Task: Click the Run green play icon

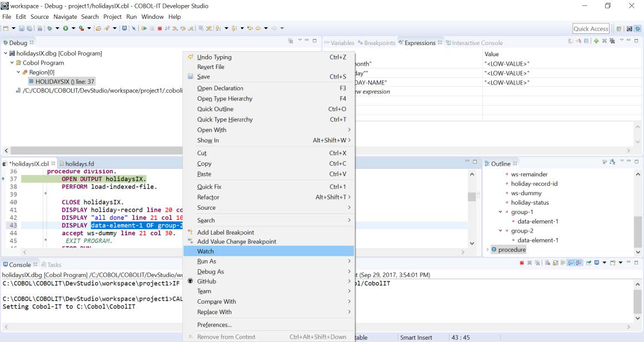Action: tap(66, 28)
